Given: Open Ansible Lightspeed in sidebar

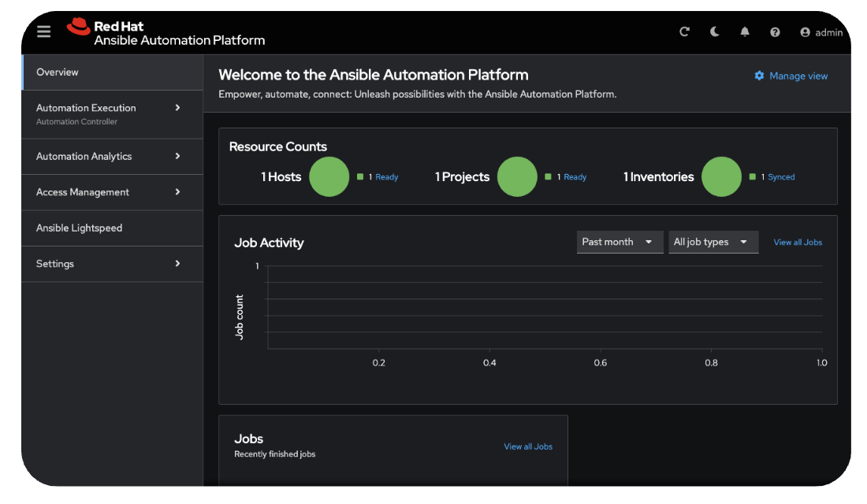Looking at the screenshot, I should click(112, 228).
